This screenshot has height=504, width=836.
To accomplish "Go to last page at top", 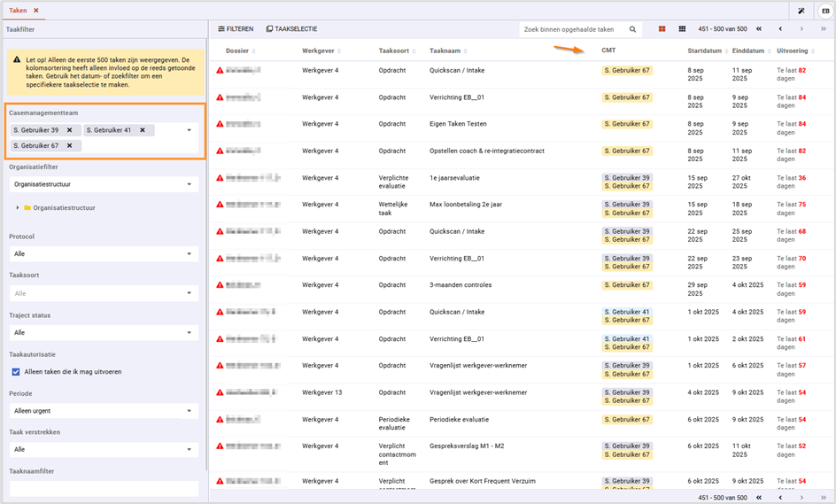I will [x=823, y=29].
